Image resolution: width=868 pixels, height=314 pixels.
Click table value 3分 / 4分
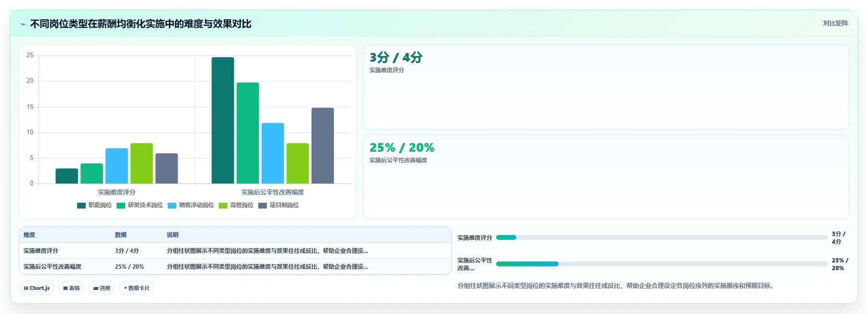tap(127, 251)
